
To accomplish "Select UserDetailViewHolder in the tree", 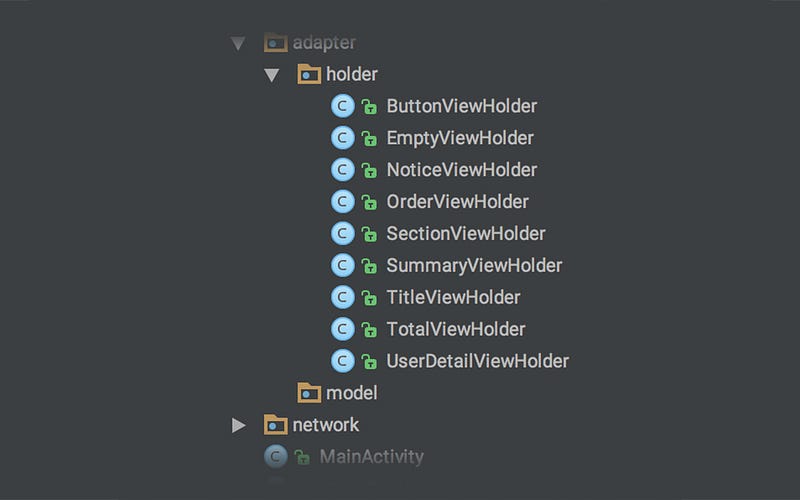I will click(x=478, y=361).
